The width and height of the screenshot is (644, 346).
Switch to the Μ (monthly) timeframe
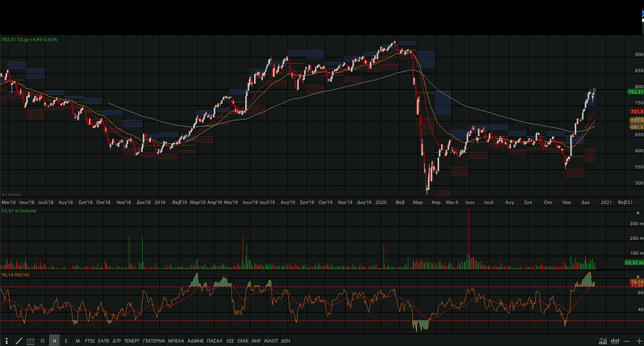[x=77, y=341]
